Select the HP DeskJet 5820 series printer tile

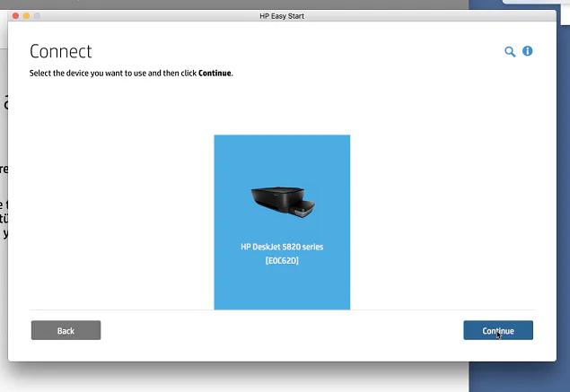tap(282, 222)
